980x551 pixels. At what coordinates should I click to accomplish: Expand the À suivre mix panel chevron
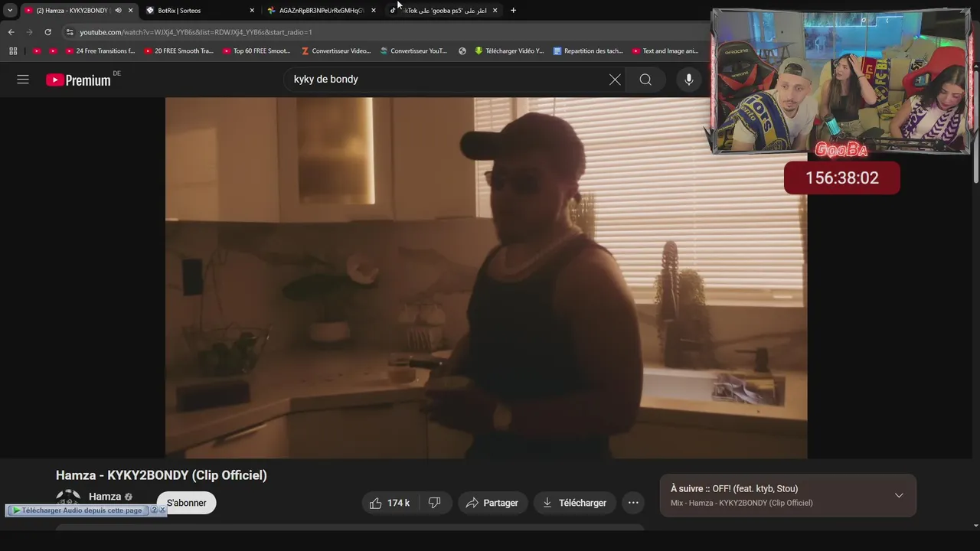pos(899,495)
